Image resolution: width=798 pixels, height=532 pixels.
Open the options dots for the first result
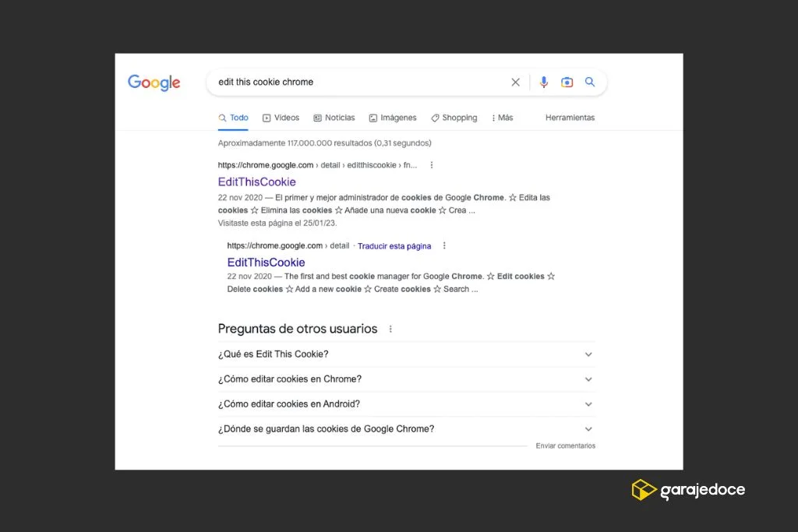coord(432,165)
